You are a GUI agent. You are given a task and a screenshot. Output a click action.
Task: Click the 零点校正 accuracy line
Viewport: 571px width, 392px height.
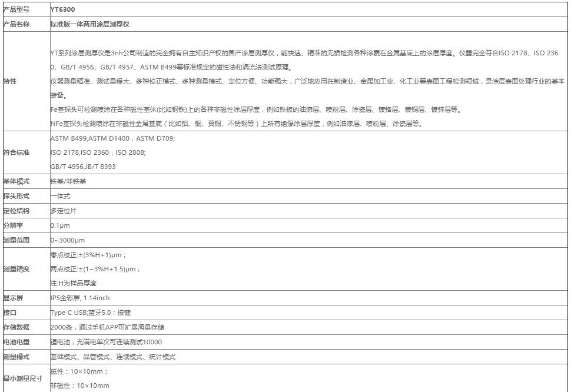pos(88,255)
